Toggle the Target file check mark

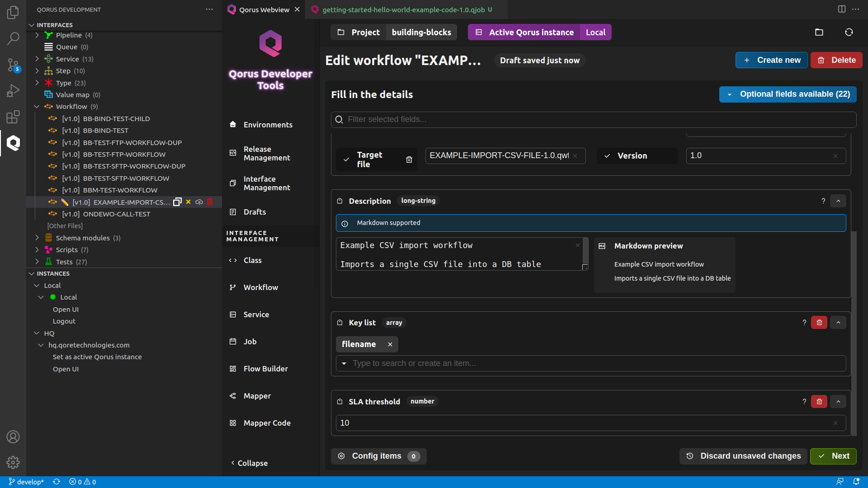coord(346,160)
